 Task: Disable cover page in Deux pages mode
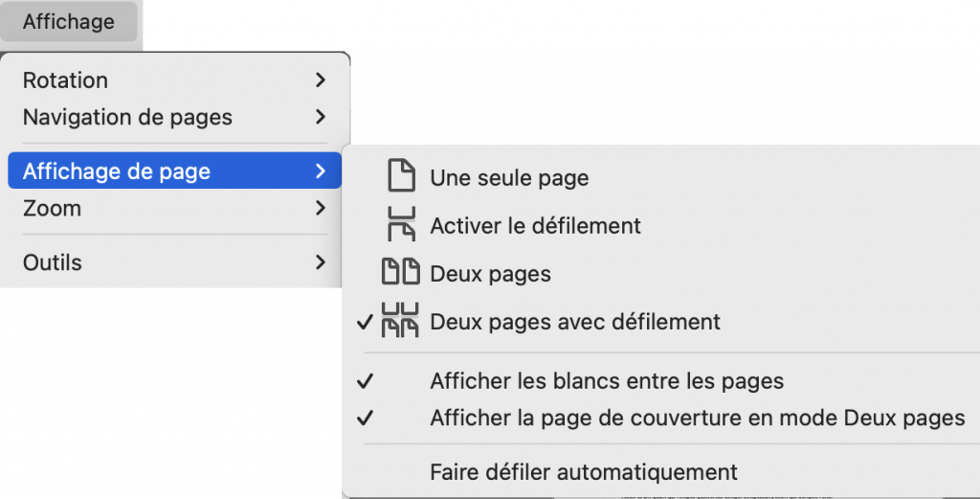pyautogui.click(x=697, y=418)
